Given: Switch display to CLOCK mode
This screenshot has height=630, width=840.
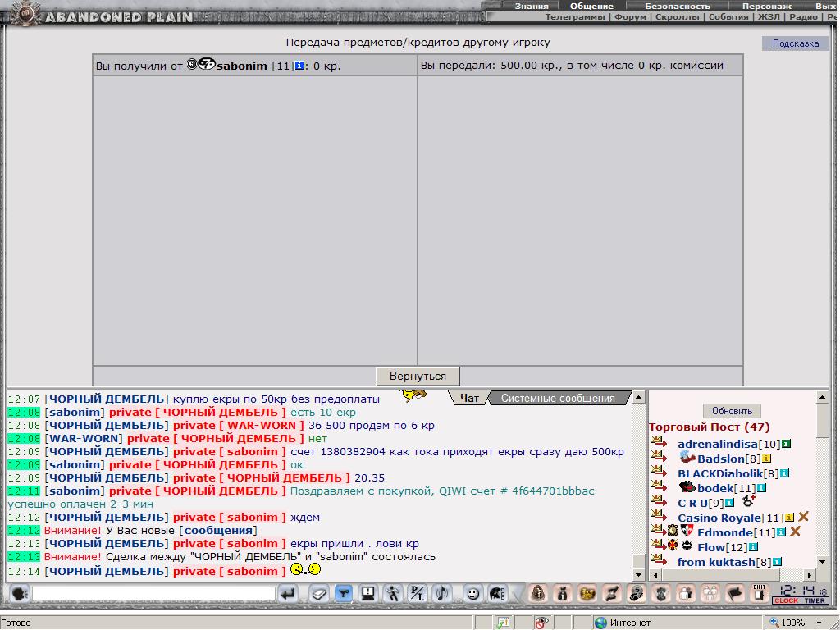Looking at the screenshot, I should (x=786, y=600).
